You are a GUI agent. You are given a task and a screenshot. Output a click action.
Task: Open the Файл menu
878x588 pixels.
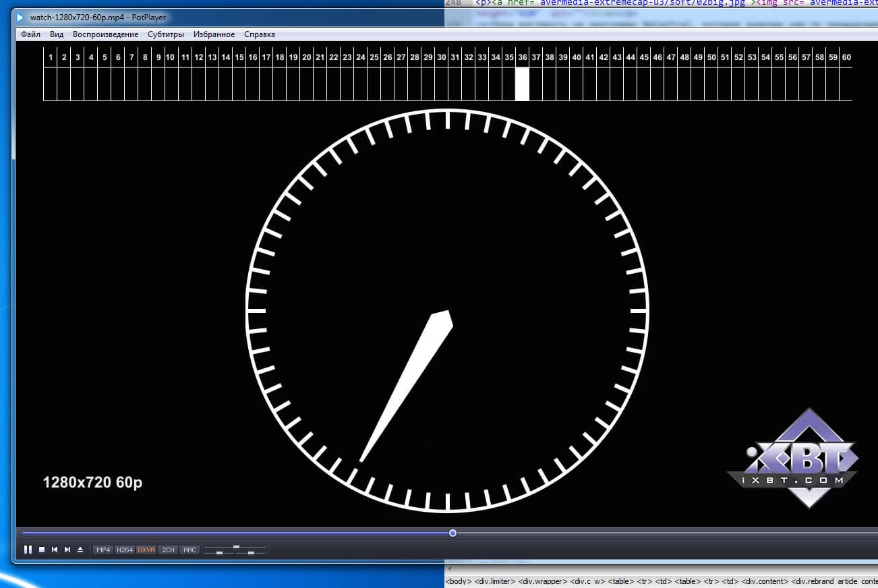[30, 34]
